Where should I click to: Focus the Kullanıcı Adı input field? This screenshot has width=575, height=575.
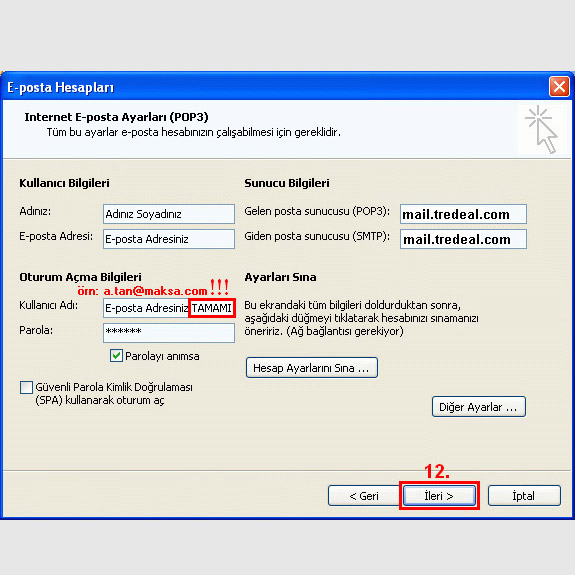[x=169, y=308]
